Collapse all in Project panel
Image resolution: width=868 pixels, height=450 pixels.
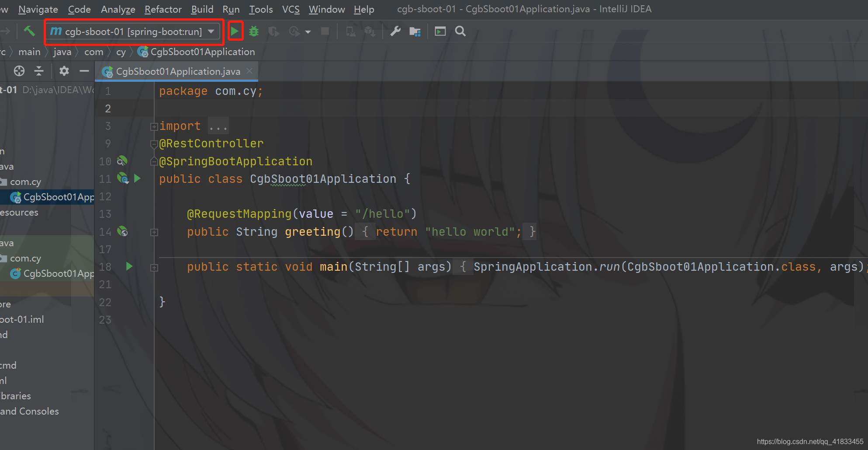(39, 71)
